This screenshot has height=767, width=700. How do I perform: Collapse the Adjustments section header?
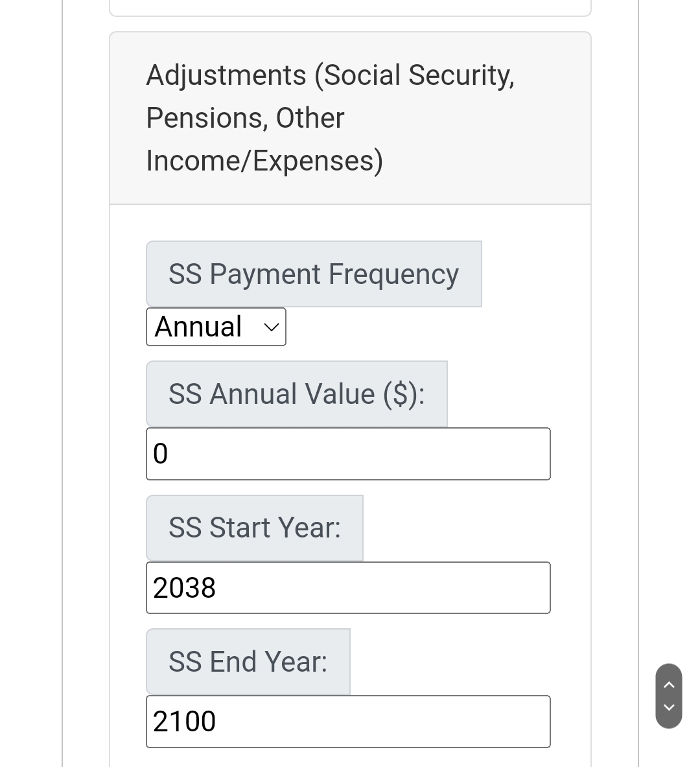(350, 118)
